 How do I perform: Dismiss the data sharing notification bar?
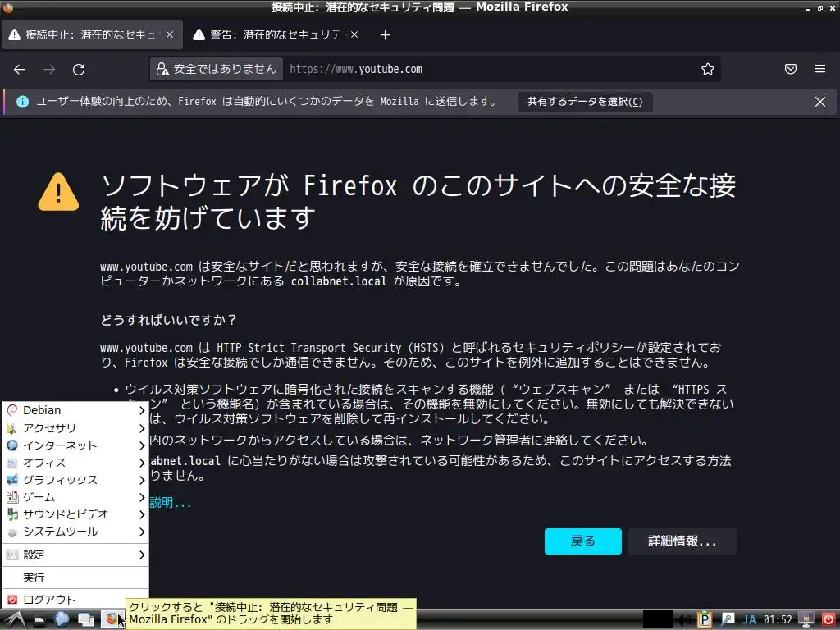coord(820,102)
